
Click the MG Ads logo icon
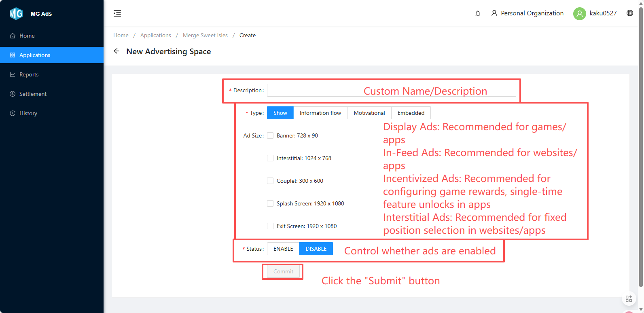pos(16,14)
